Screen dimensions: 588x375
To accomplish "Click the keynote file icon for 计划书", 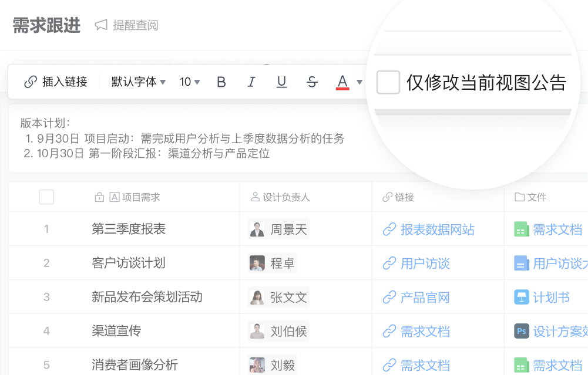I will 521,298.
